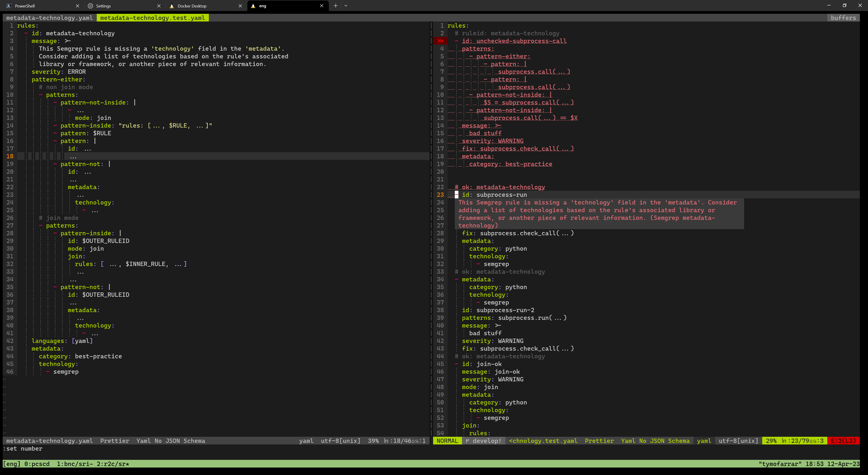The image size is (868, 475).
Task: Click line number 18 in the left gutter
Action: coord(10,156)
